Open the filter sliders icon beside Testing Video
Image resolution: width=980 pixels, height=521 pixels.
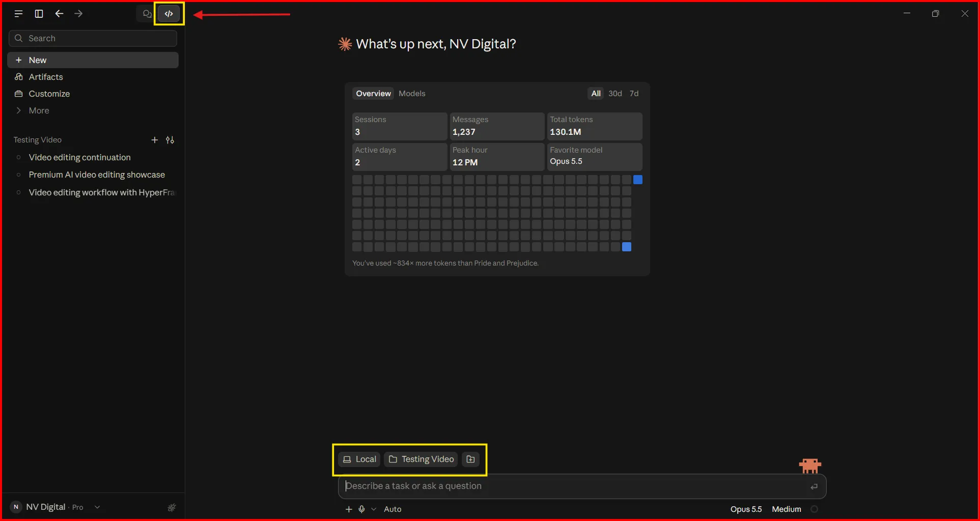(x=170, y=140)
